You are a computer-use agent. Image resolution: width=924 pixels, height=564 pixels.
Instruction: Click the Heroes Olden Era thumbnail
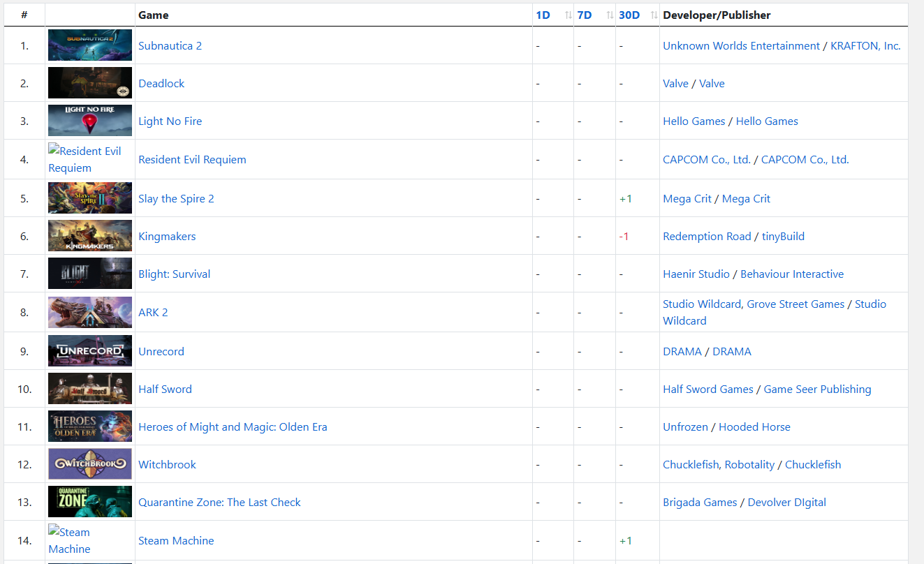[90, 426]
